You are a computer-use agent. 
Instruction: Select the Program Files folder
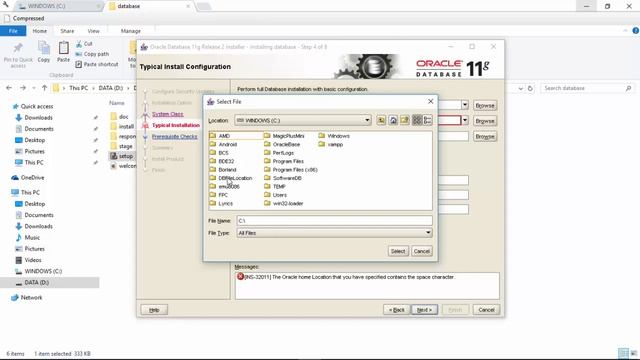(284, 161)
